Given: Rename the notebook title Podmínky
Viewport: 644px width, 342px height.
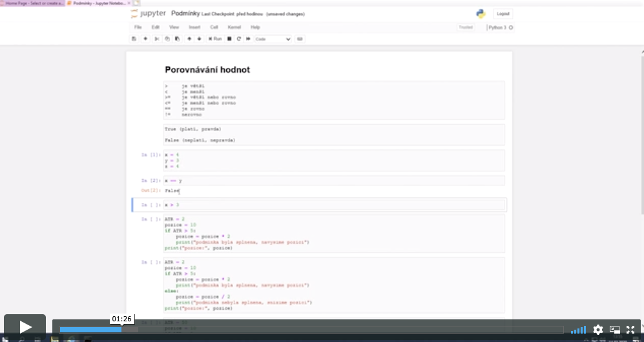Looking at the screenshot, I should pos(185,14).
